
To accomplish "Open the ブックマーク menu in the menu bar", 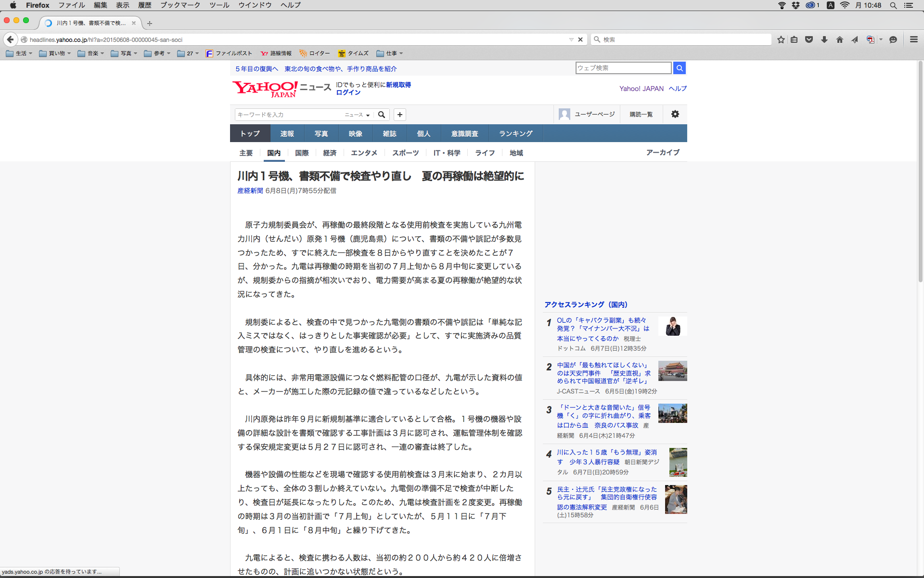I will pos(180,5).
